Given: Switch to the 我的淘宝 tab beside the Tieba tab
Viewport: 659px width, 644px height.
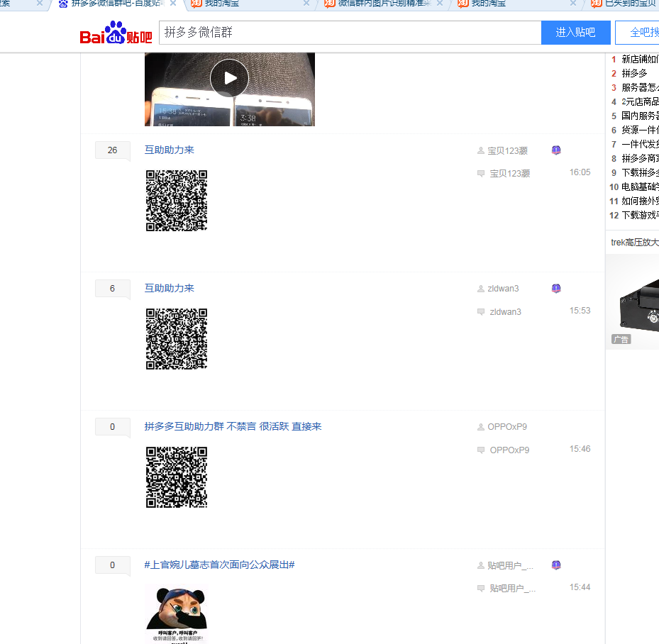Looking at the screenshot, I should pos(222,4).
